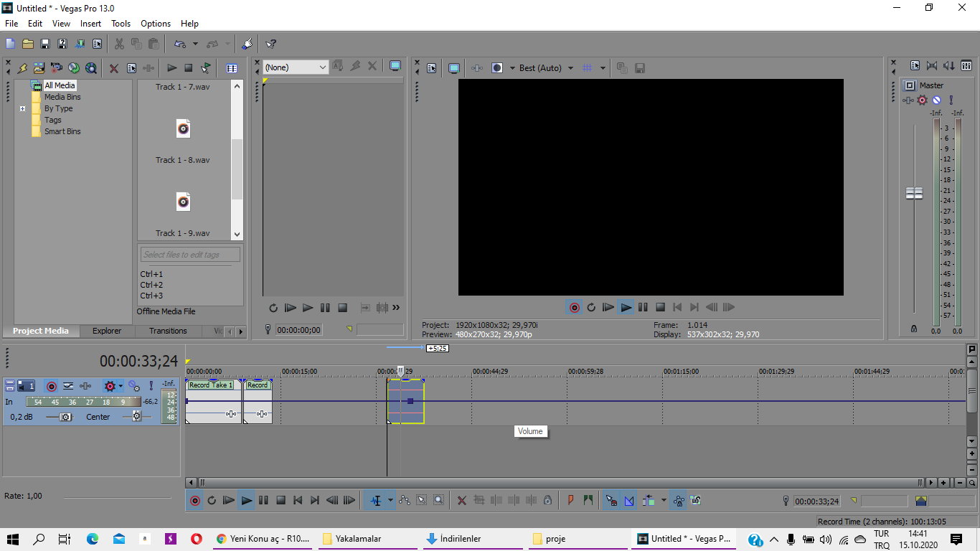Screen dimensions: 980x551
Task: Expand the By Type tree node
Action: tap(23, 109)
